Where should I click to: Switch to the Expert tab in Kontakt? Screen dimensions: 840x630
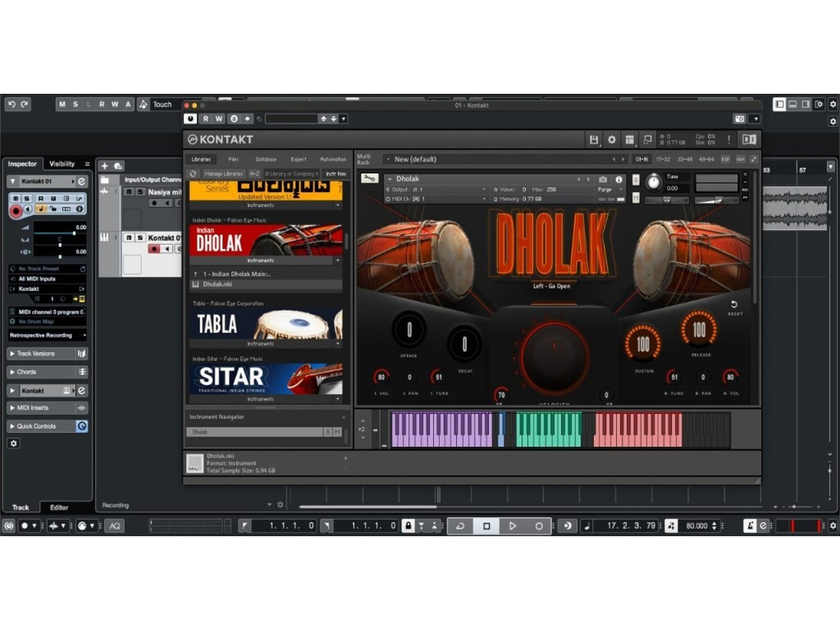(x=298, y=160)
